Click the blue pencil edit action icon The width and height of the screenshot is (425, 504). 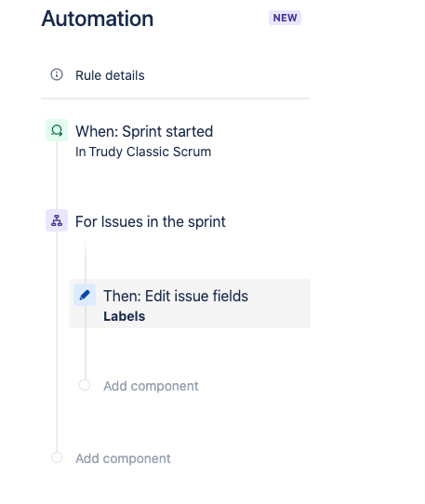pyautogui.click(x=85, y=295)
